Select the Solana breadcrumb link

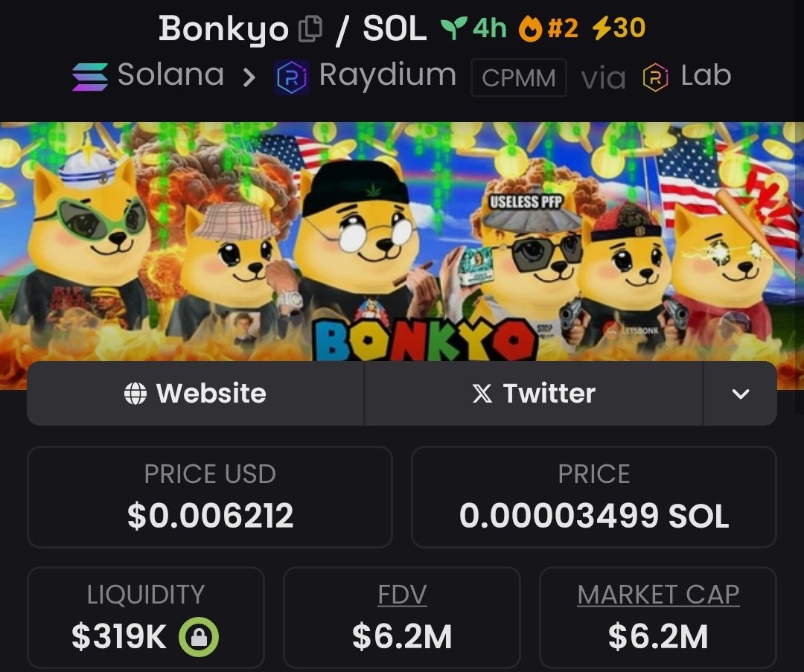[x=170, y=75]
